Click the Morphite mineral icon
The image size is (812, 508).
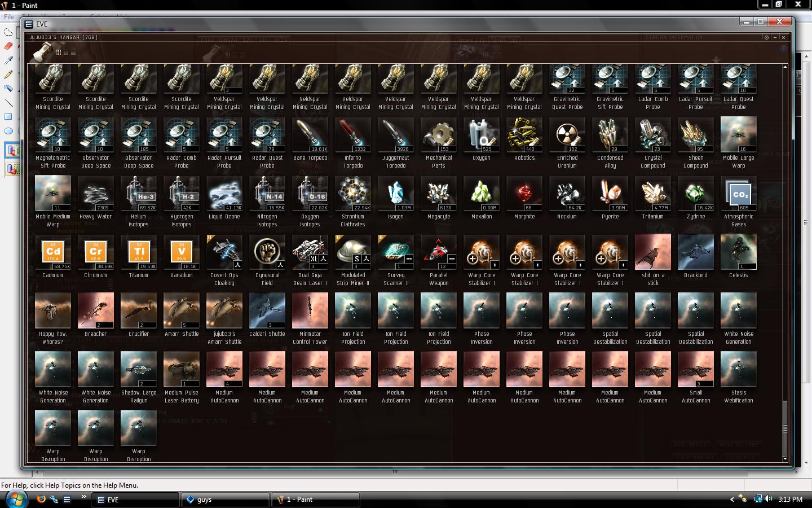click(x=524, y=194)
